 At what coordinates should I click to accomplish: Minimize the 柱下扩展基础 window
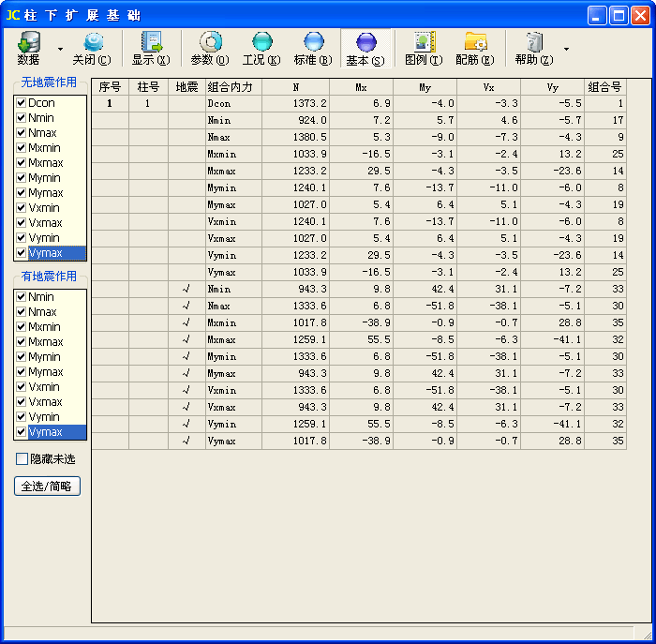(597, 16)
